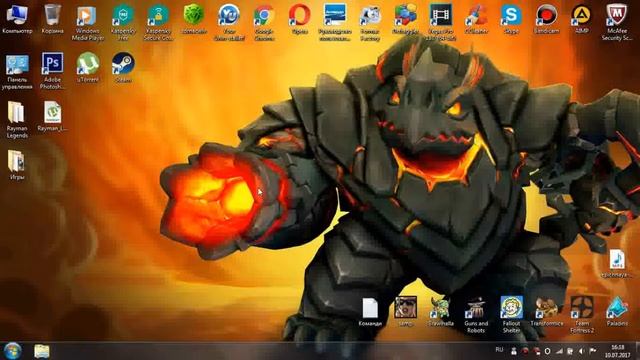Select the MP3 music file icon

click(x=617, y=263)
